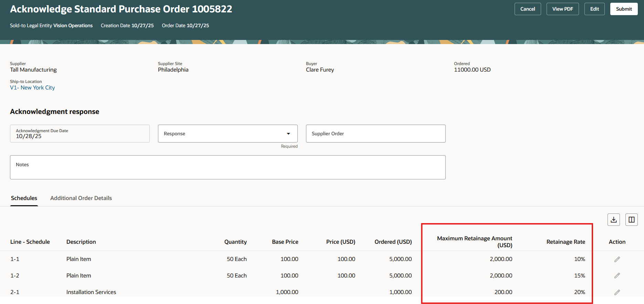Screen dimensions: 644x304
Task: Switch to the Additional Order Details tab
Action: (81, 198)
